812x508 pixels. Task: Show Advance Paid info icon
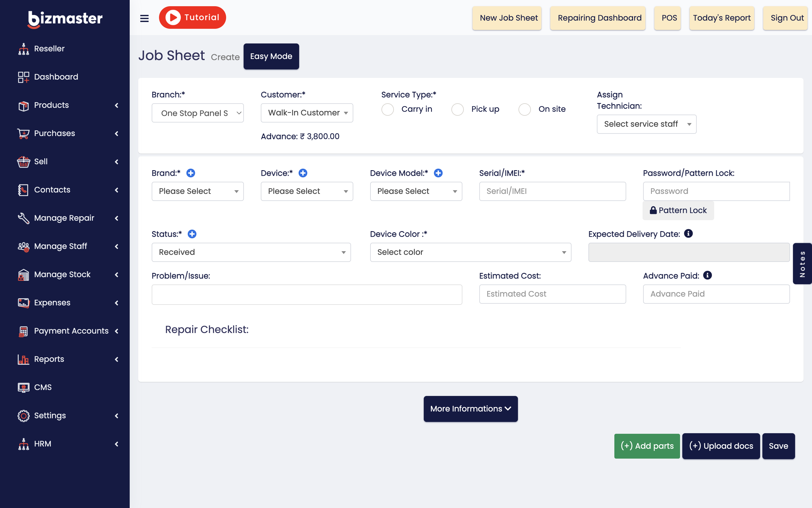click(707, 275)
